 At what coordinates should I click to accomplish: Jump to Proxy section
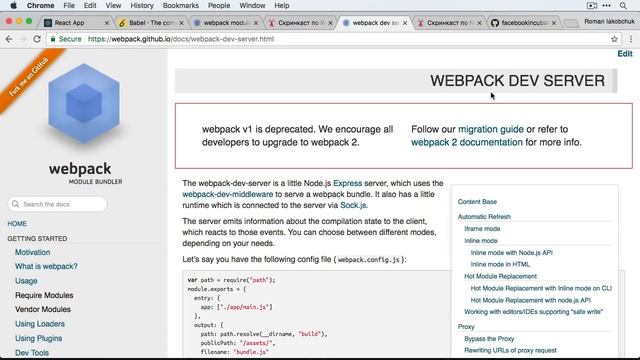click(x=466, y=327)
